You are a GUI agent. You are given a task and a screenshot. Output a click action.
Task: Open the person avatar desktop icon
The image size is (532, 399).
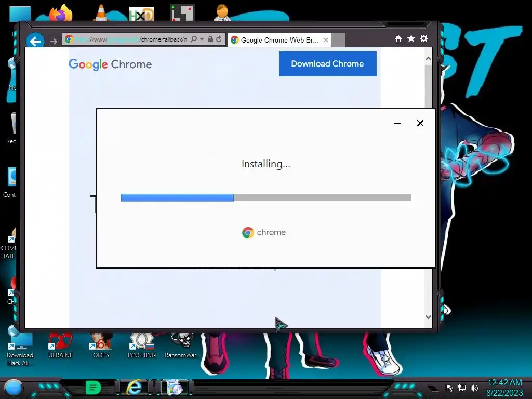(222, 13)
